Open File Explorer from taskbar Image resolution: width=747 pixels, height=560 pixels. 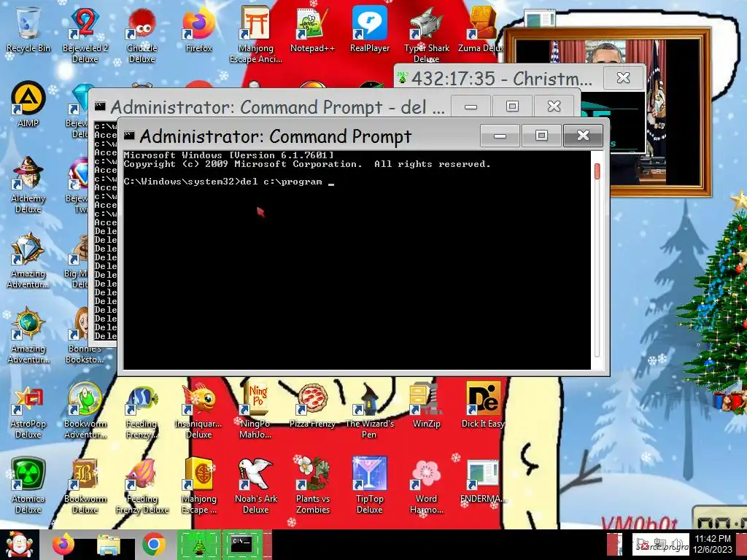(109, 545)
